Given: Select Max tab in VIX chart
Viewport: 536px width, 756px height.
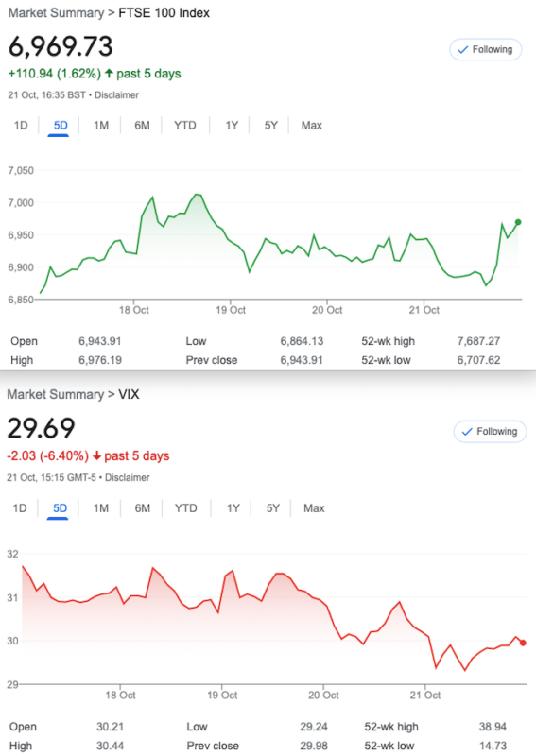Looking at the screenshot, I should (x=314, y=508).
